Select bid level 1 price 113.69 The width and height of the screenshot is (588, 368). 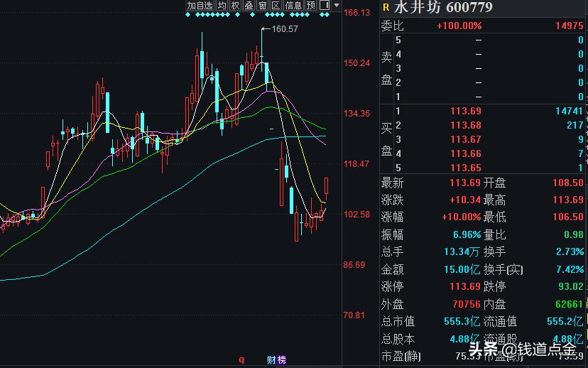tap(465, 111)
